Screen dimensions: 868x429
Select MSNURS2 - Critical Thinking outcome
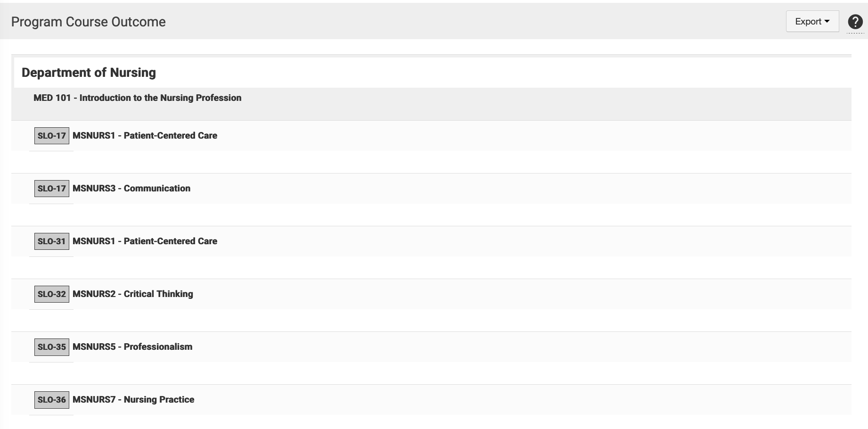click(x=133, y=294)
